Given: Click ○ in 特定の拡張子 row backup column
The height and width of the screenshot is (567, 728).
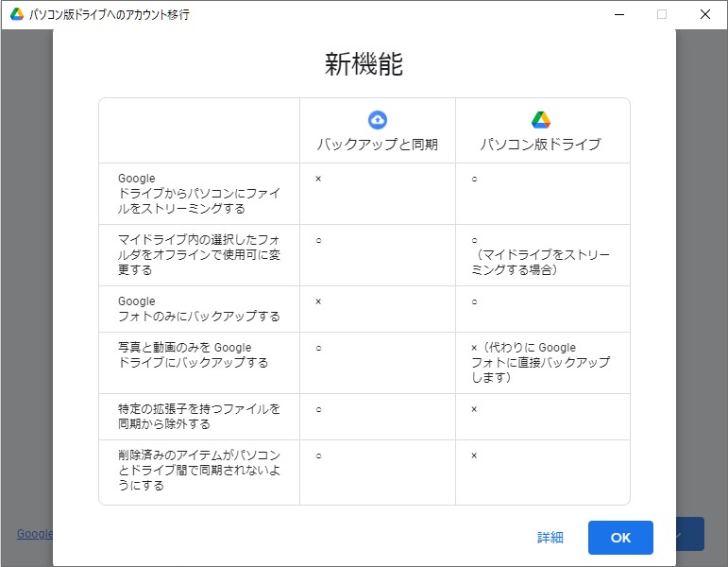Looking at the screenshot, I should pyautogui.click(x=318, y=409).
